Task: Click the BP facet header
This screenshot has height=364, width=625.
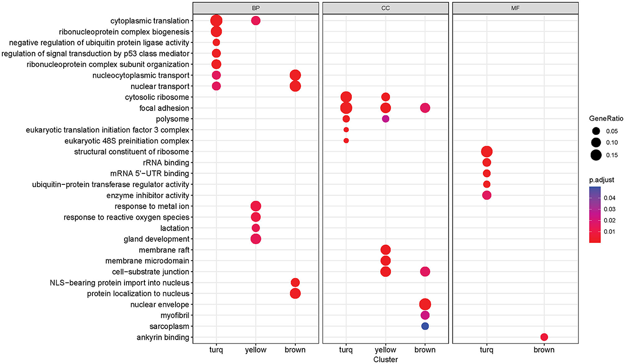Action: pyautogui.click(x=256, y=8)
